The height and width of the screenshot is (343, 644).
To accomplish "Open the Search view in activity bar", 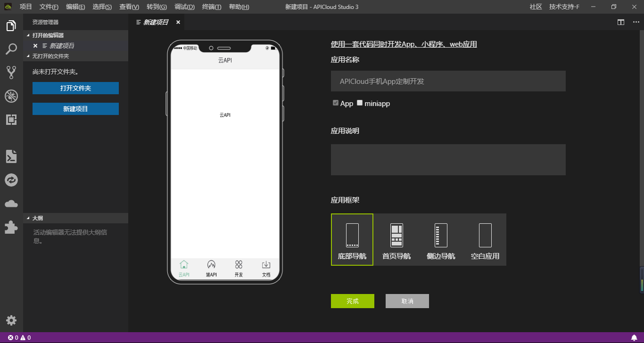I will pyautogui.click(x=11, y=49).
